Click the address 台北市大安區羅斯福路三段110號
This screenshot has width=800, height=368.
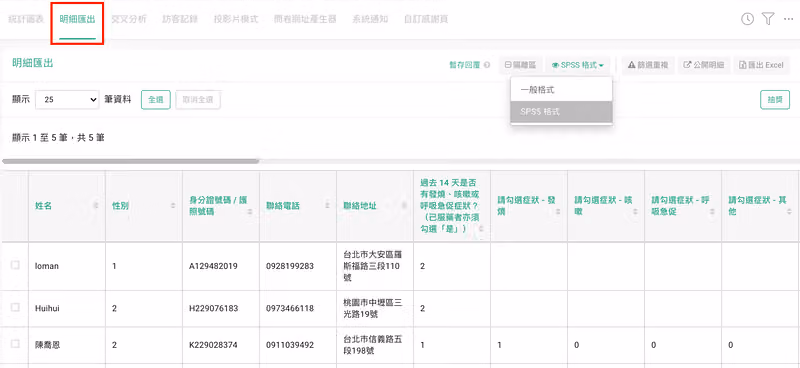[373, 266]
